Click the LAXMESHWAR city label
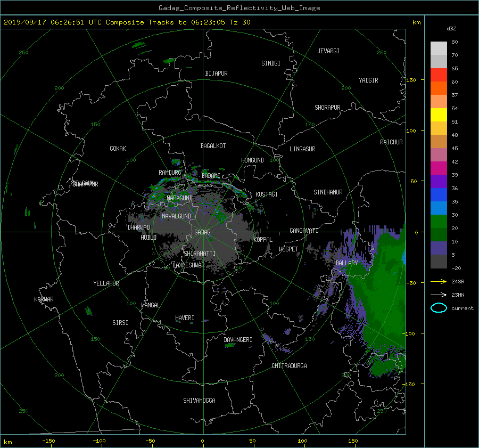 point(188,265)
